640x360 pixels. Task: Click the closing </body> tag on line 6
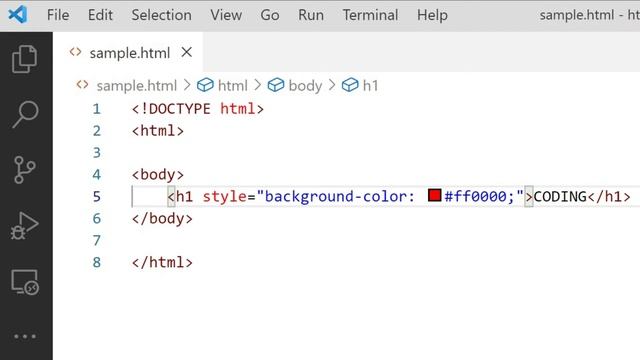click(x=162, y=219)
